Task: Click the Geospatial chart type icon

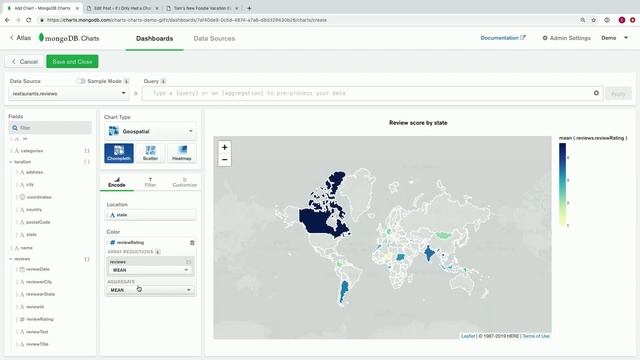Action: 113,131
